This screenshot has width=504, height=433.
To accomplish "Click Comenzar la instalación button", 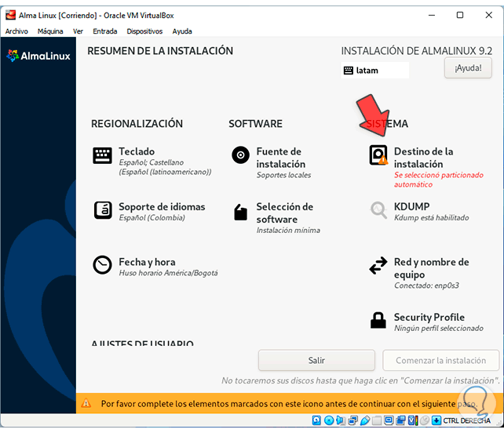I will pos(440,360).
